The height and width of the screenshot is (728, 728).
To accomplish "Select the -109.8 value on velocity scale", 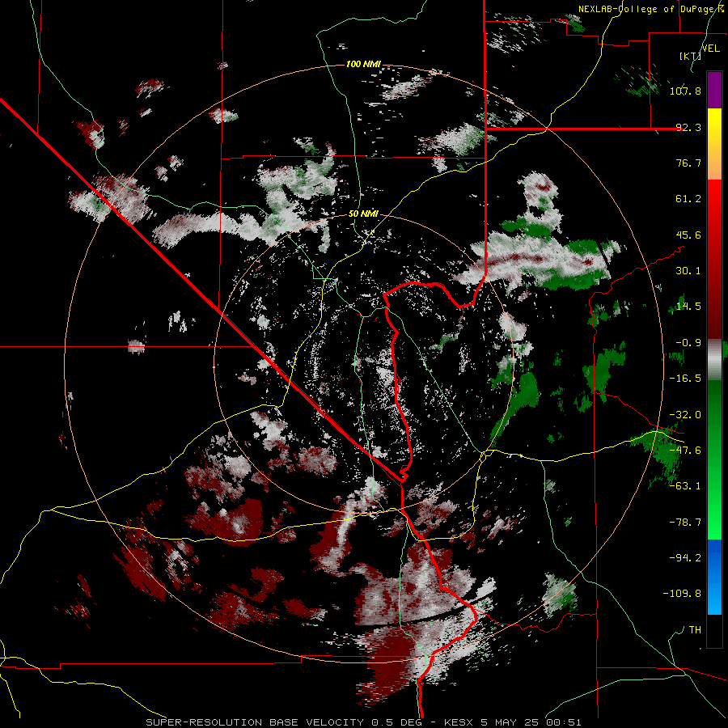I will [x=682, y=594].
